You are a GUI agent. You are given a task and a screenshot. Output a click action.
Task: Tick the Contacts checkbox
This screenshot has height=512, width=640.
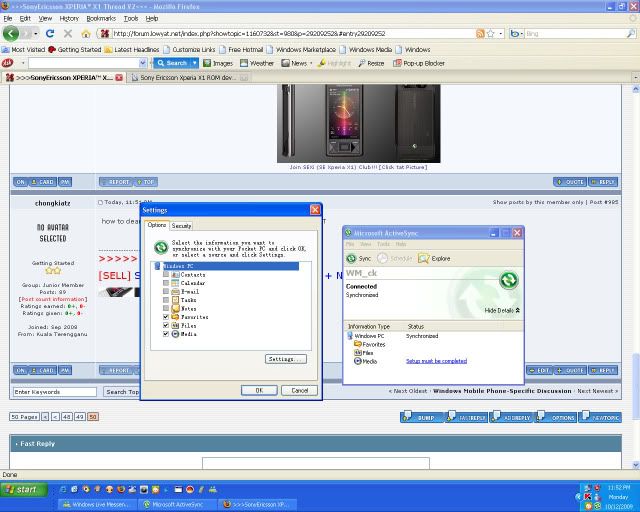166,274
